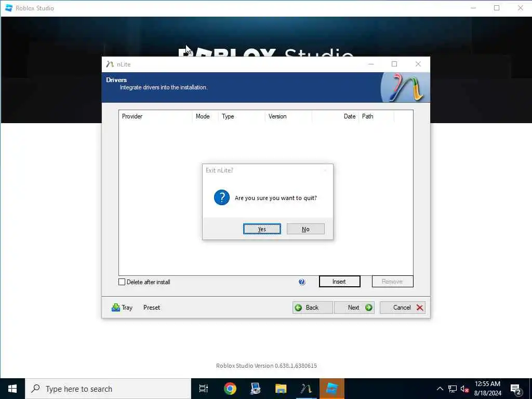Go Back to the previous nLite page
532x399 pixels.
[312, 308]
